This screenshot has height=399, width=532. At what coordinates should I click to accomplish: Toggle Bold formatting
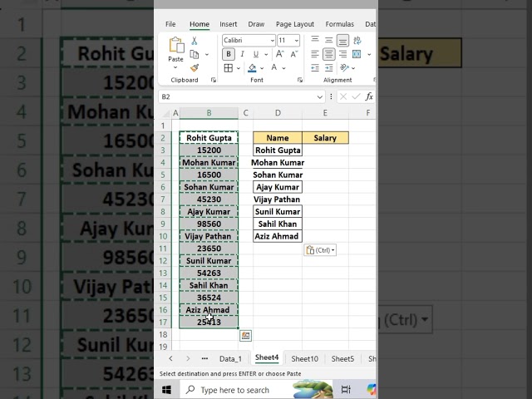point(229,54)
